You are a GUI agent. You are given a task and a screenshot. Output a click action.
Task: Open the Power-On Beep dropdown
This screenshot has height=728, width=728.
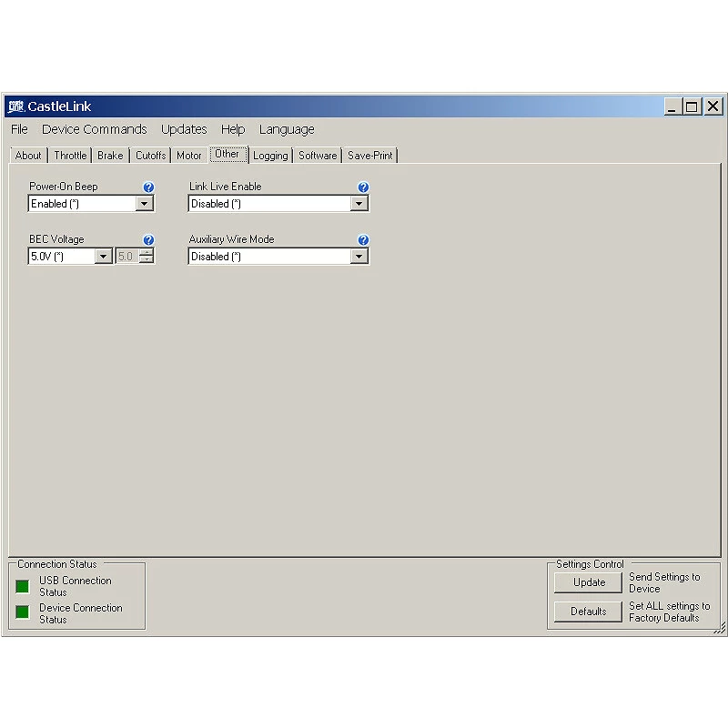pos(144,204)
